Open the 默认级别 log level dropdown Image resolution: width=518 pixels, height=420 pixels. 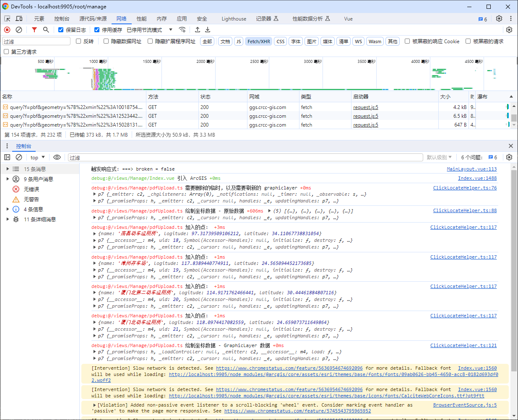click(x=439, y=157)
